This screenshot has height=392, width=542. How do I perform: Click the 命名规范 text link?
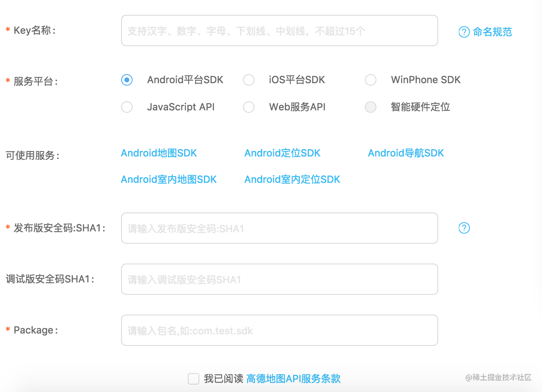click(493, 32)
